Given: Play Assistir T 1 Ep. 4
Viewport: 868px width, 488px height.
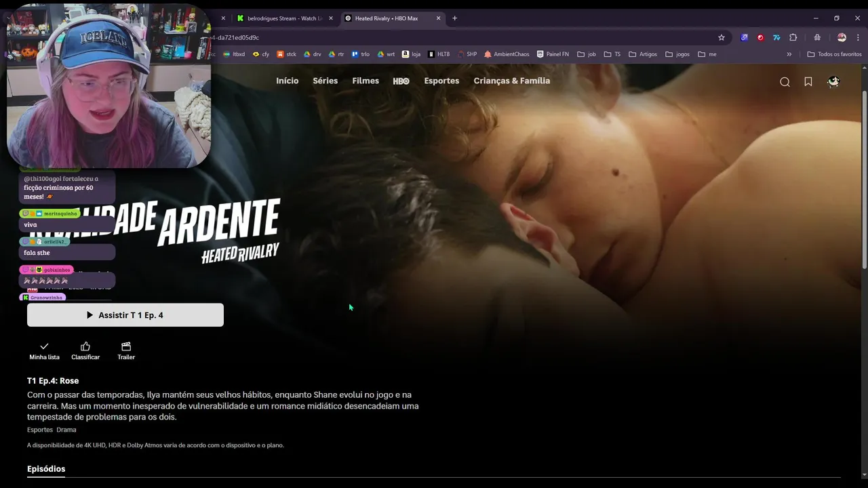Looking at the screenshot, I should 125,315.
